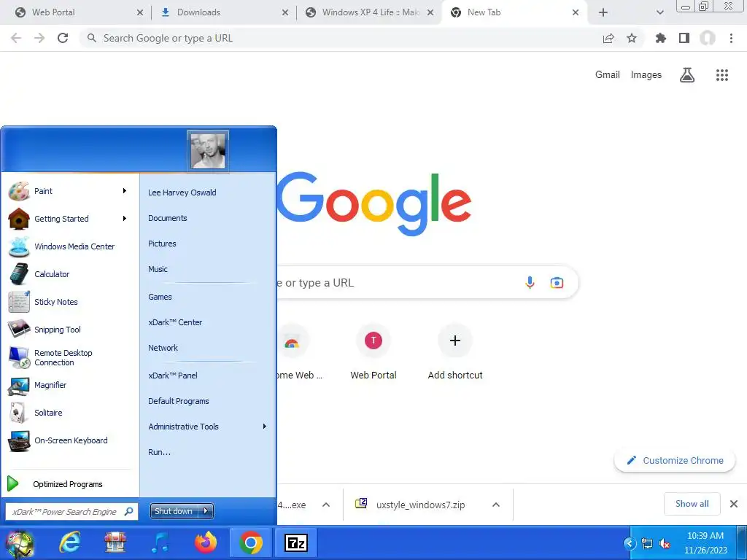Open Lee Harvey Oswald user folder
Viewport: 747px width, 560px height.
point(182,192)
